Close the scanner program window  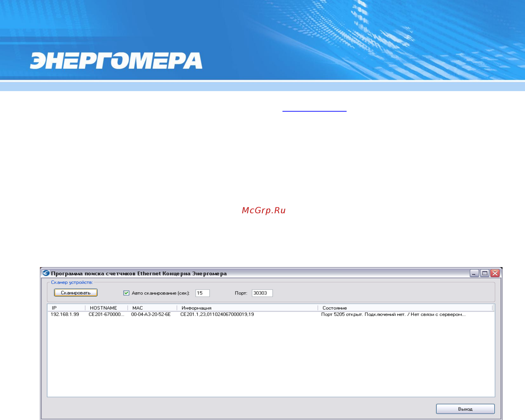pyautogui.click(x=495, y=273)
